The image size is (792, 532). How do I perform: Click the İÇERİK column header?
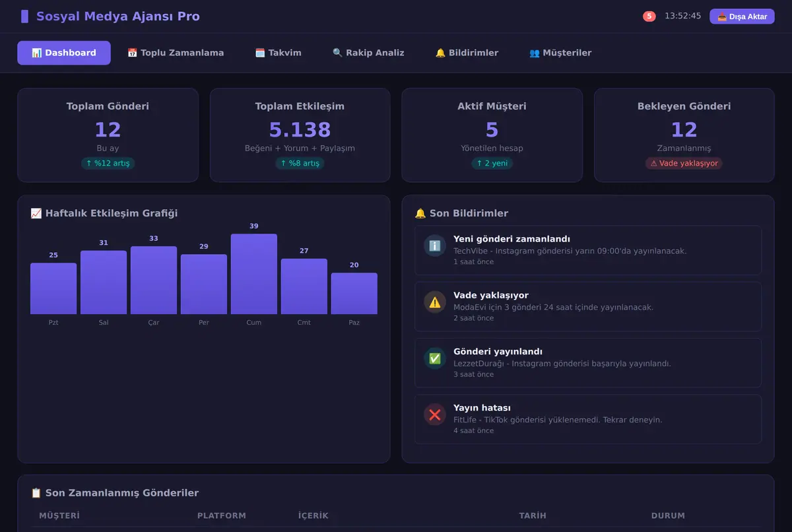tap(313, 515)
